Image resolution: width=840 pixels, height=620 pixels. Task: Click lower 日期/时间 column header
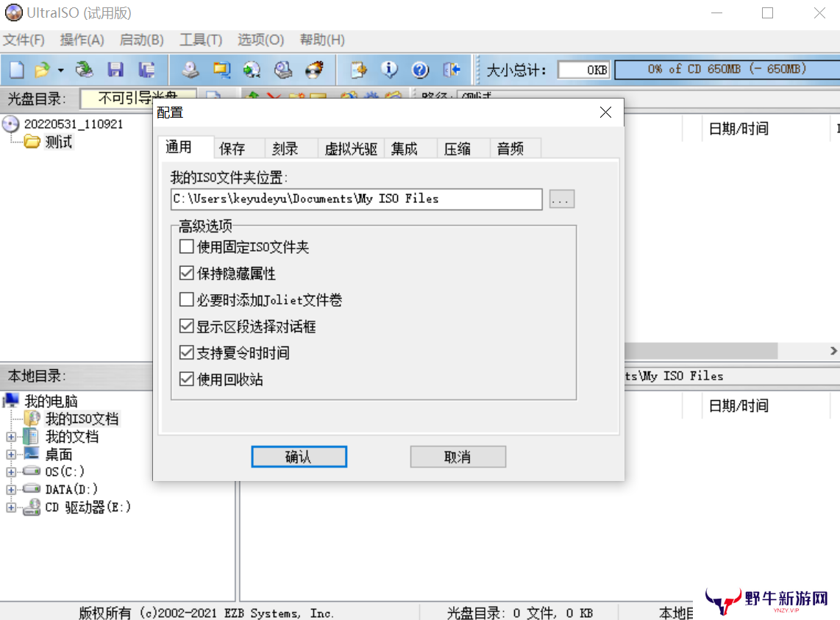pos(738,406)
